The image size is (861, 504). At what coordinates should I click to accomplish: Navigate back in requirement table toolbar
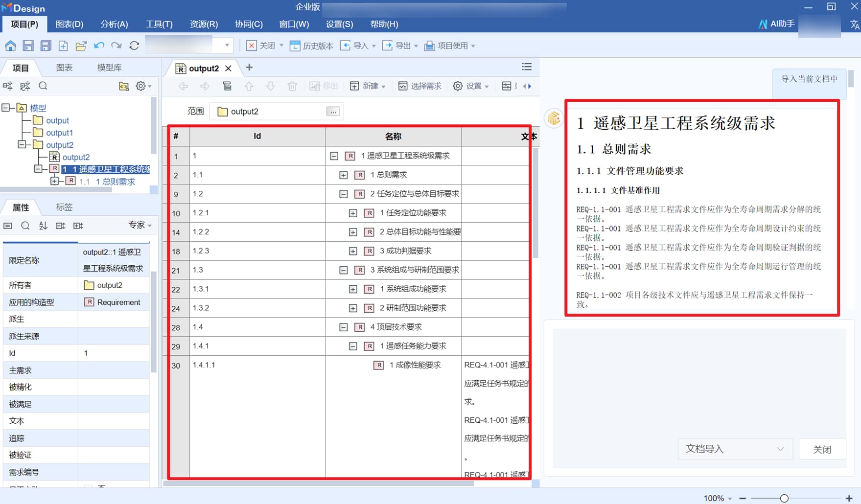[x=184, y=86]
